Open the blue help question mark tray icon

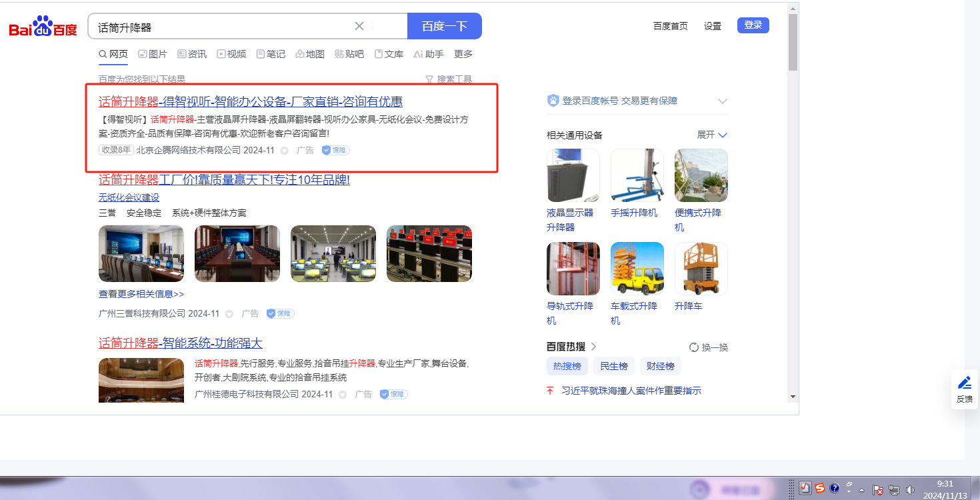coord(834,489)
